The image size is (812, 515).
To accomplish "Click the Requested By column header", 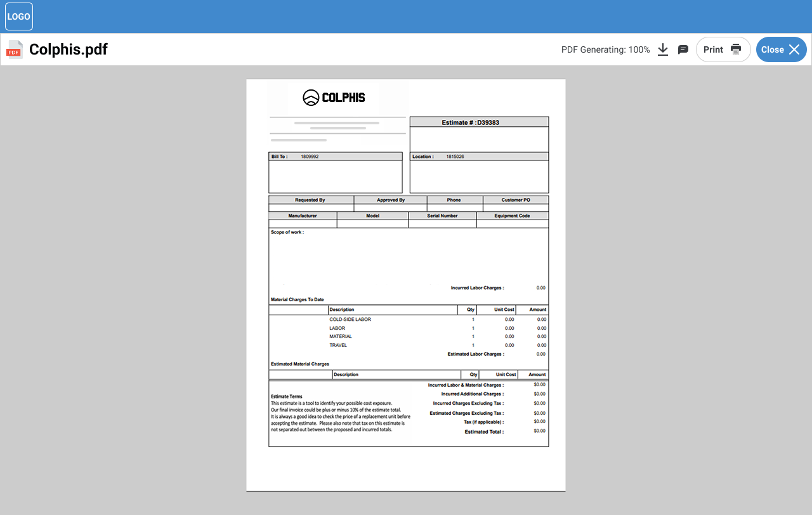I will (x=310, y=200).
